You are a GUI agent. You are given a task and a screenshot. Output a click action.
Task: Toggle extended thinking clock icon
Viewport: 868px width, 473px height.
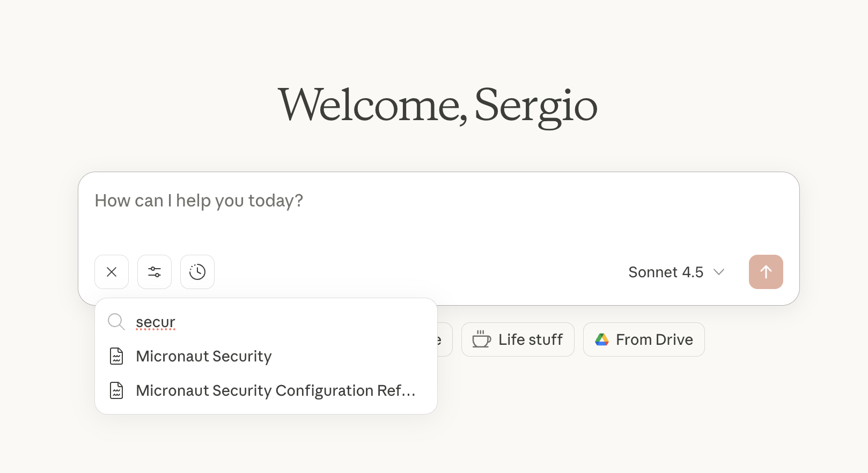(x=197, y=272)
